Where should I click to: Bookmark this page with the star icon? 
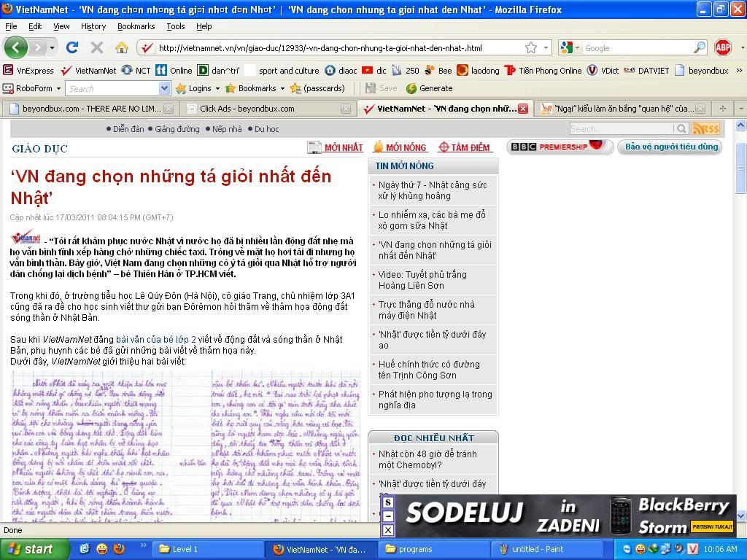531,47
